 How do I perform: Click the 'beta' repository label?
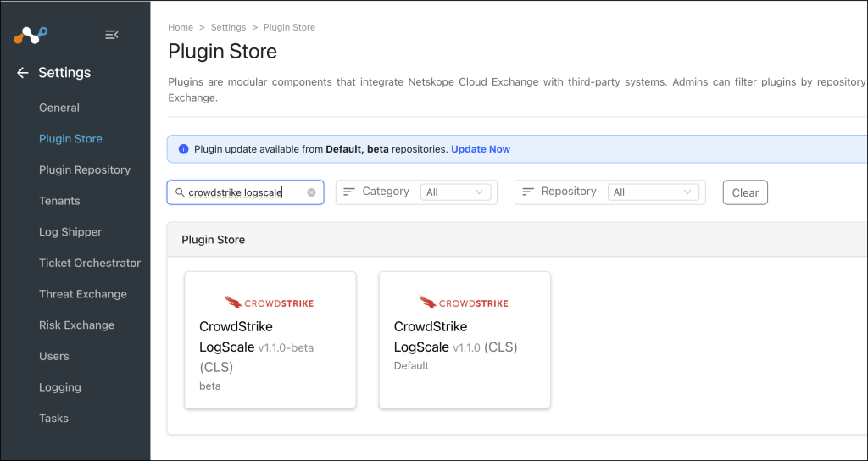[210, 386]
